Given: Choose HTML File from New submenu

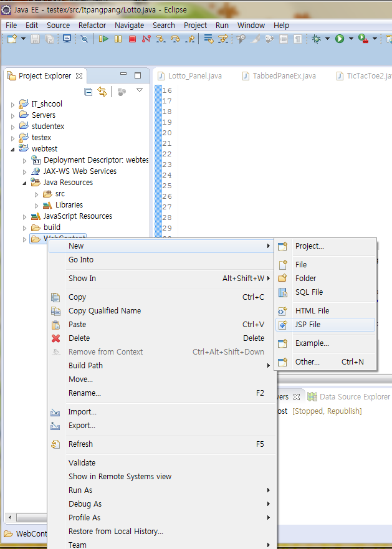Looking at the screenshot, I should [325, 310].
